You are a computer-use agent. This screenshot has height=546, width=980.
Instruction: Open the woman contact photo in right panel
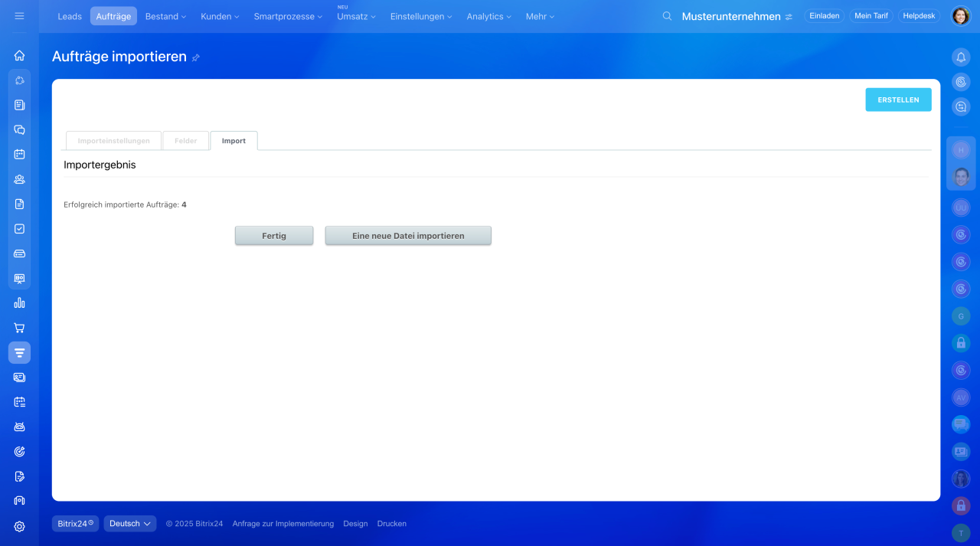961,479
